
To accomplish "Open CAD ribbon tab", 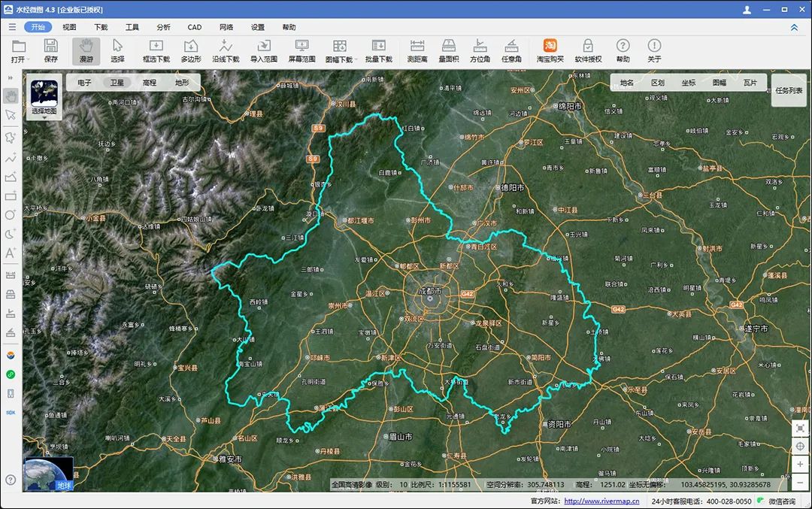I will pyautogui.click(x=195, y=27).
